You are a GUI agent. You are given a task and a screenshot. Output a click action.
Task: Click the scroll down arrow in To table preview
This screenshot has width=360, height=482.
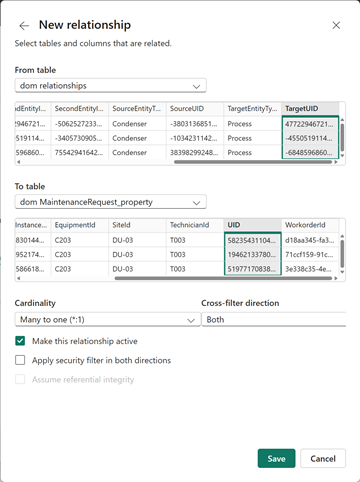pyautogui.click(x=342, y=272)
